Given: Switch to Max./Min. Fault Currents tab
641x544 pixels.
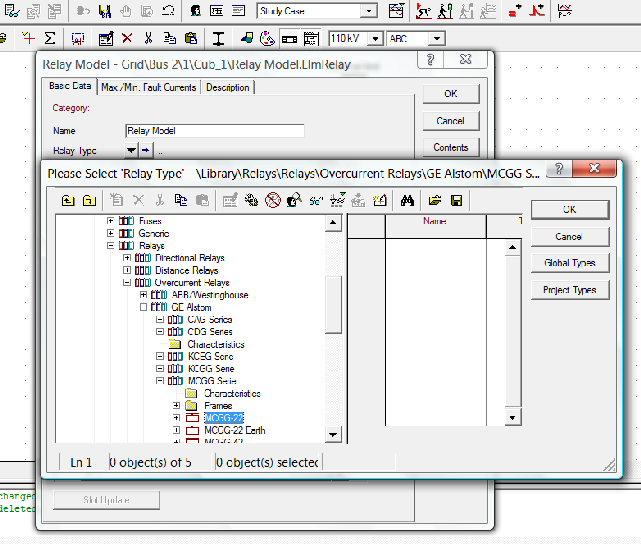Looking at the screenshot, I should coord(149,87).
